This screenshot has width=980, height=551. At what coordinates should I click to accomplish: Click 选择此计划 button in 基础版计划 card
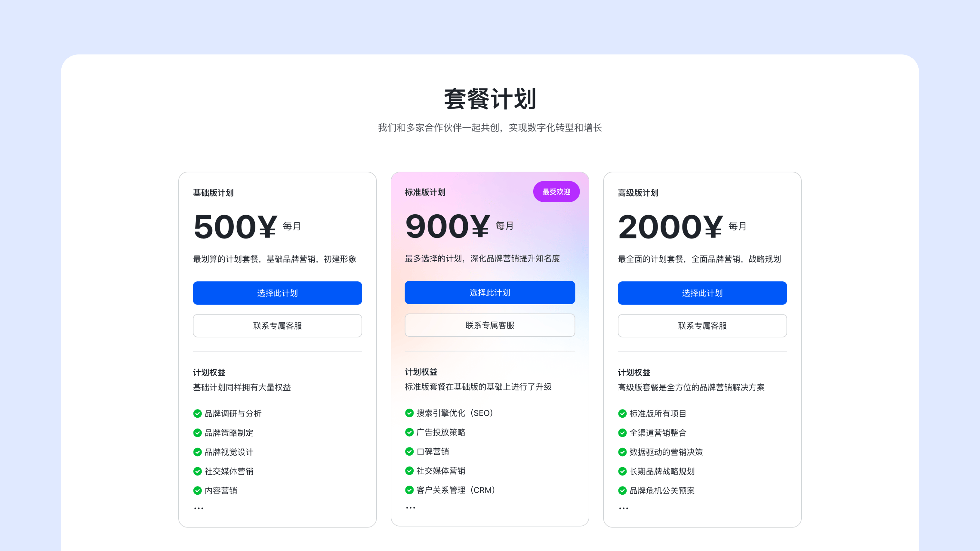click(277, 293)
